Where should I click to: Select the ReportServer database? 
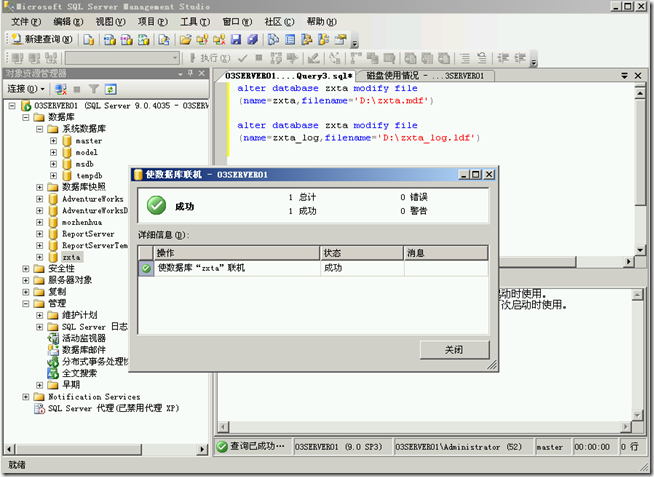88,234
